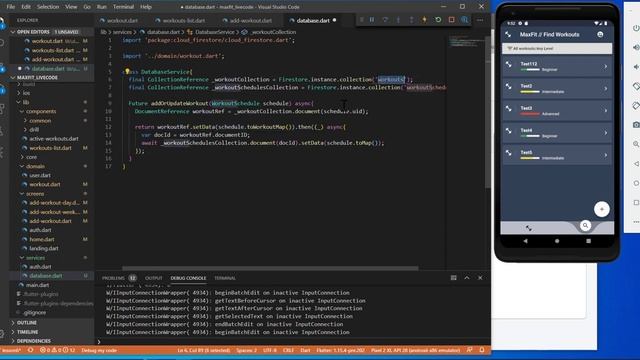Tap the search icon in the app's bottom bar
The height and width of the screenshot is (360, 640).
(585, 225)
